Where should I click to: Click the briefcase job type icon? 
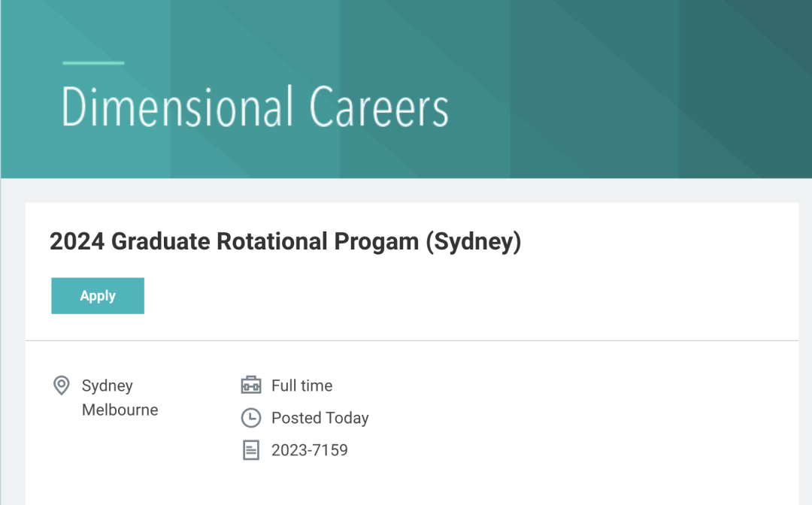point(251,385)
